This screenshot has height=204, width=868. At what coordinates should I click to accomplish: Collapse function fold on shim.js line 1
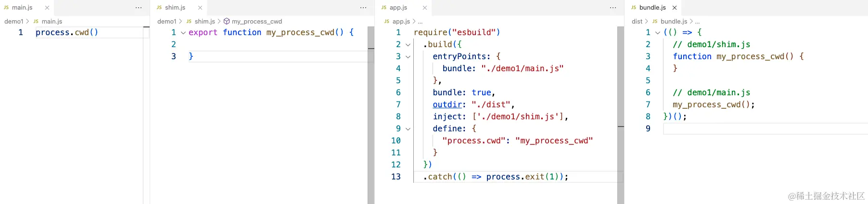[x=183, y=33]
